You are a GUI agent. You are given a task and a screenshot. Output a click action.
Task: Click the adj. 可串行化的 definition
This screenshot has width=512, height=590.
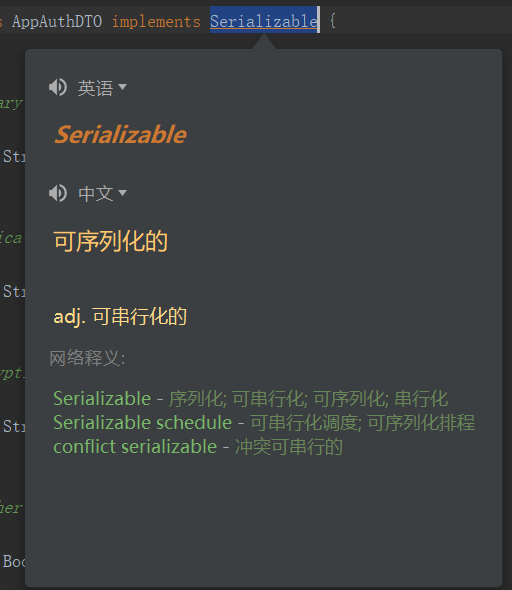(120, 316)
